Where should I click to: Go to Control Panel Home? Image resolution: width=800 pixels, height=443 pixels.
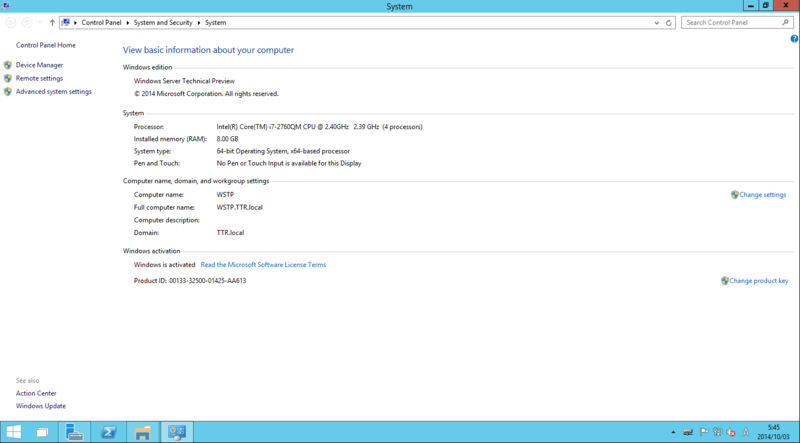[45, 45]
